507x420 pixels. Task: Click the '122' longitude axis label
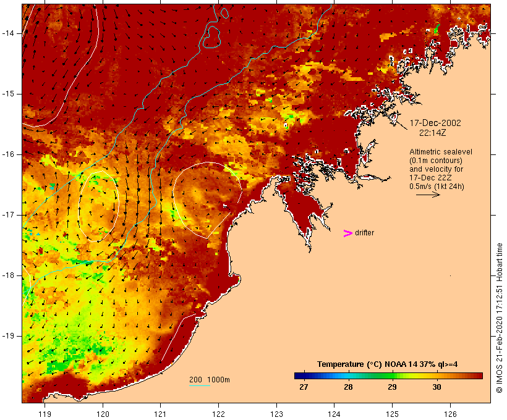218,414
